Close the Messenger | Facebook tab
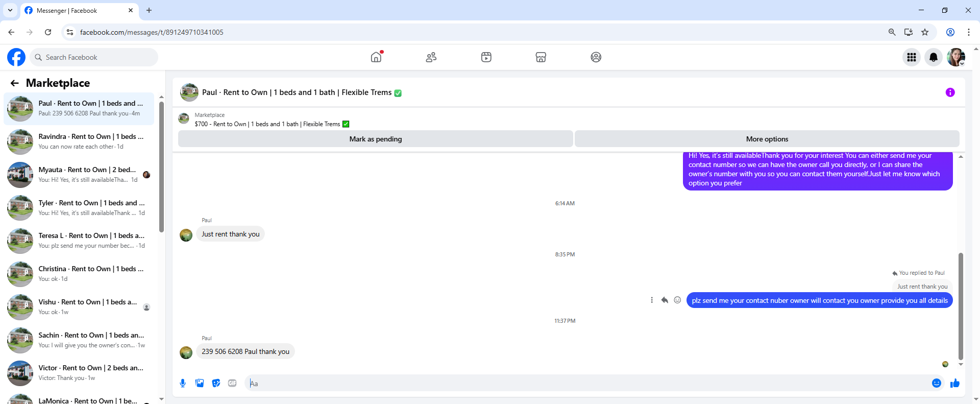The image size is (980, 404). [131, 10]
